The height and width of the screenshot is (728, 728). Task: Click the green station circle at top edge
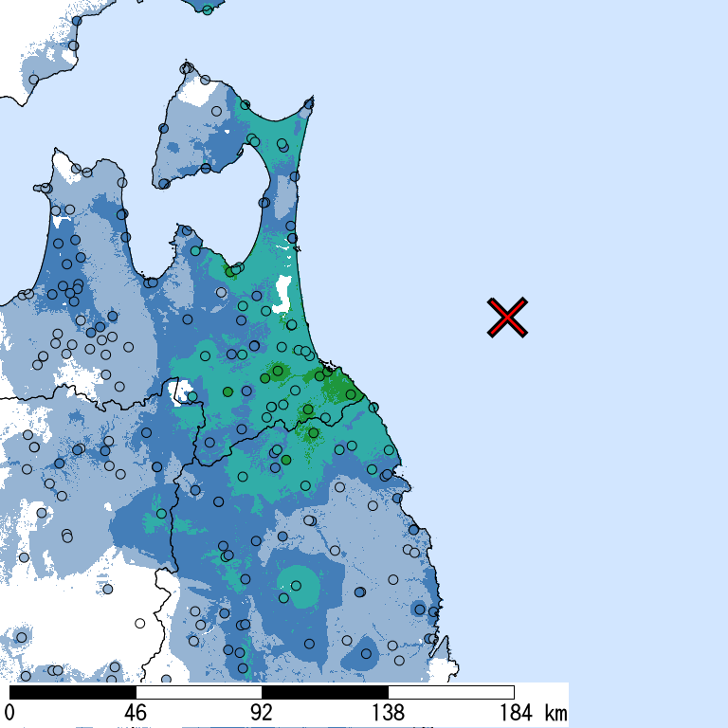208,10
